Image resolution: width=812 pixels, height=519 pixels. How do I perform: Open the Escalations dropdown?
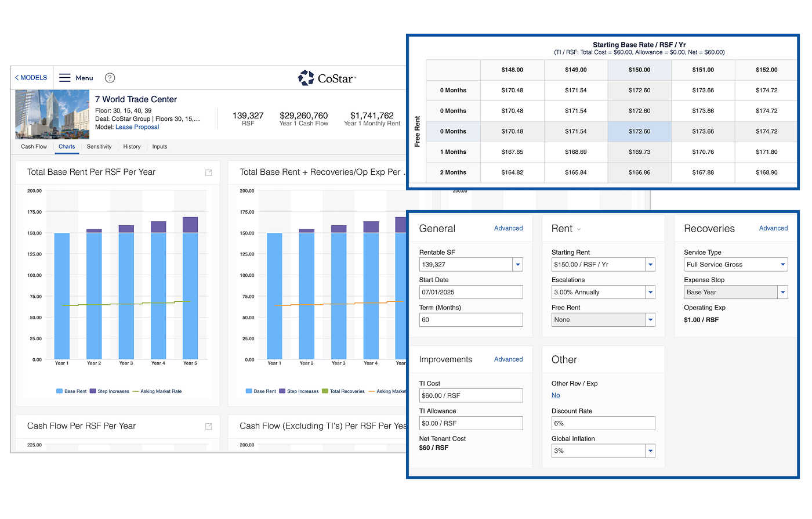pyautogui.click(x=650, y=293)
